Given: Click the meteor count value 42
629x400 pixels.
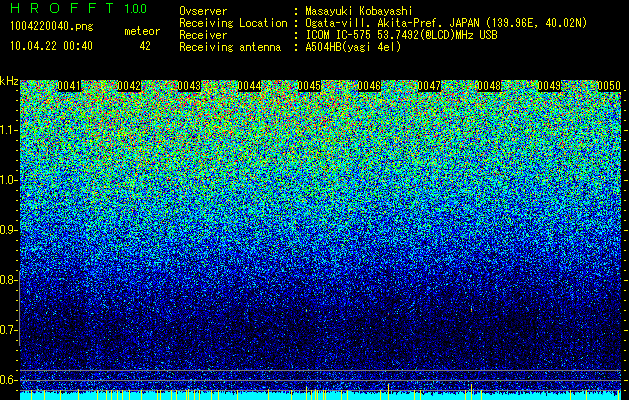Looking at the screenshot, I should (145, 46).
